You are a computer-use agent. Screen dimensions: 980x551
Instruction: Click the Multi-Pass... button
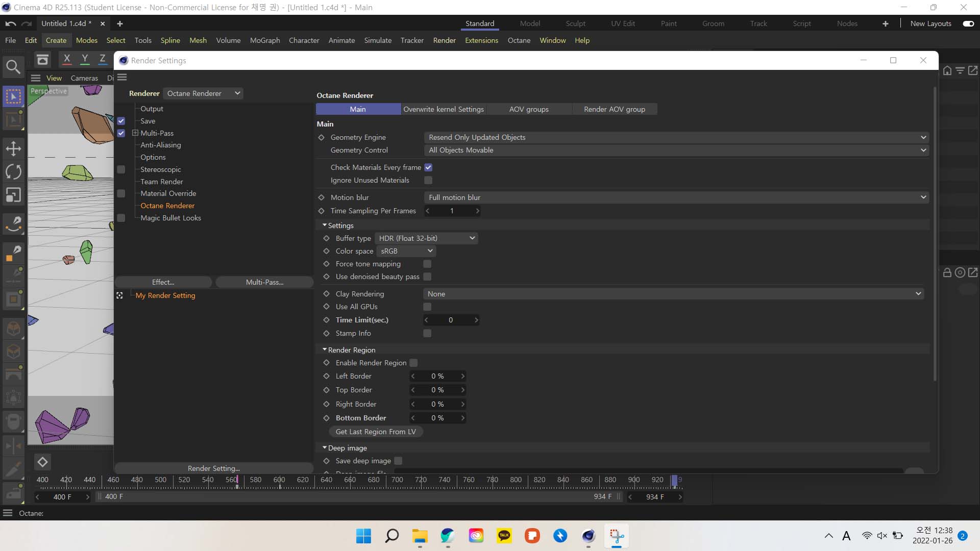tap(264, 282)
